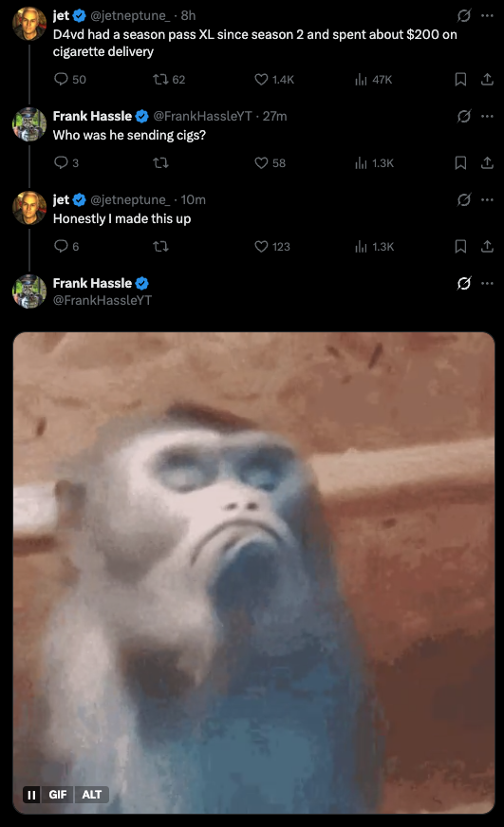Screen dimensions: 504x827
Task: Open more options on Frank Hassle's GIF tweet
Action: click(487, 283)
